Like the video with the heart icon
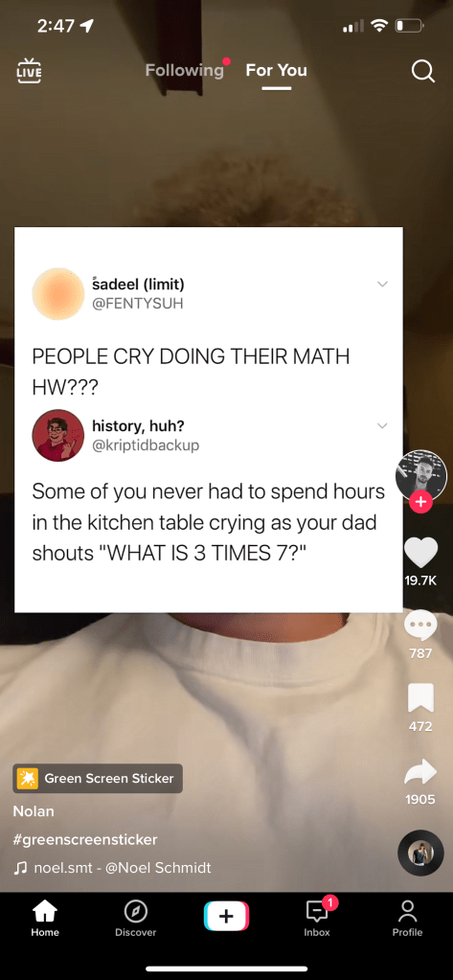 point(420,551)
